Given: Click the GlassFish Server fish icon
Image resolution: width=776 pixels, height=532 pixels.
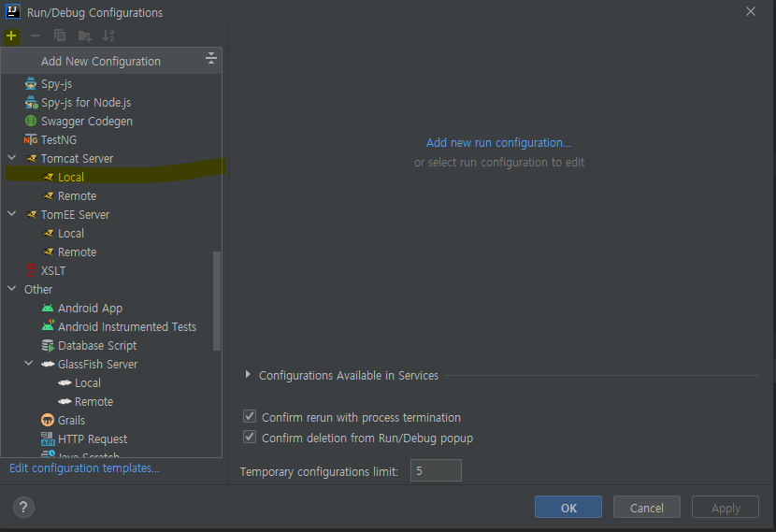Looking at the screenshot, I should [48, 365].
